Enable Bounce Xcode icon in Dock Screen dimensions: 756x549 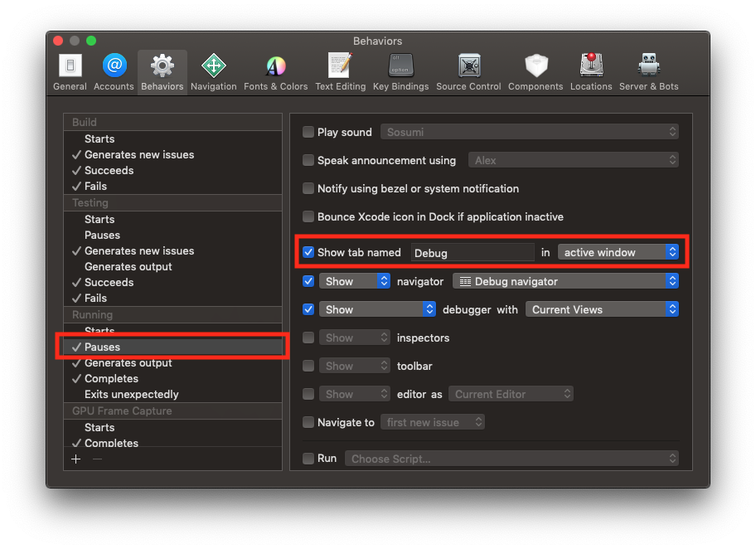coord(308,216)
